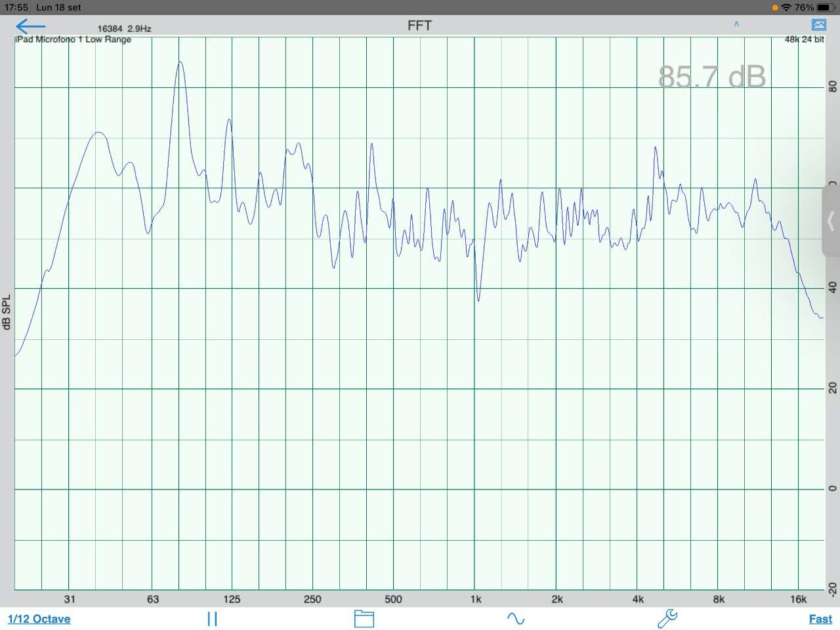Image resolution: width=840 pixels, height=630 pixels.
Task: Tap the 16384 2.9Hz FFT size label
Action: [x=124, y=29]
